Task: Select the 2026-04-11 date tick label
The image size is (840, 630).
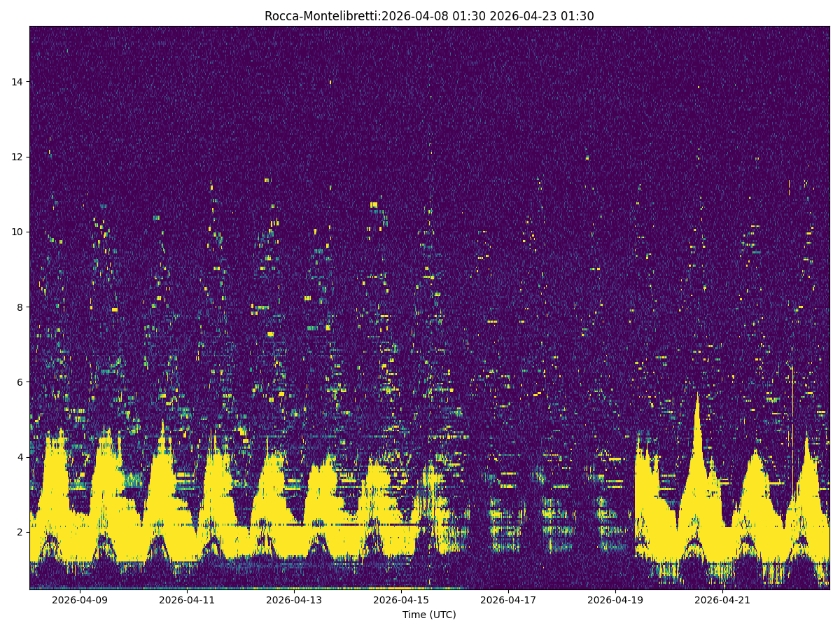Action: coord(188,600)
